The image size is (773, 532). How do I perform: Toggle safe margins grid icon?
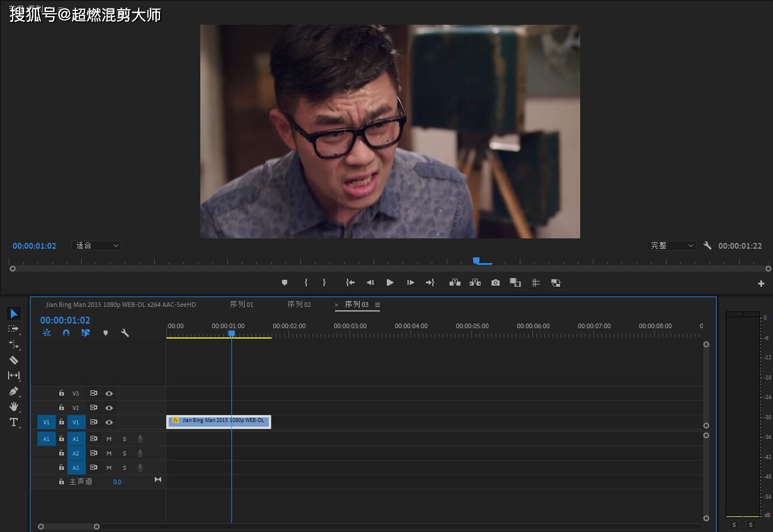536,283
